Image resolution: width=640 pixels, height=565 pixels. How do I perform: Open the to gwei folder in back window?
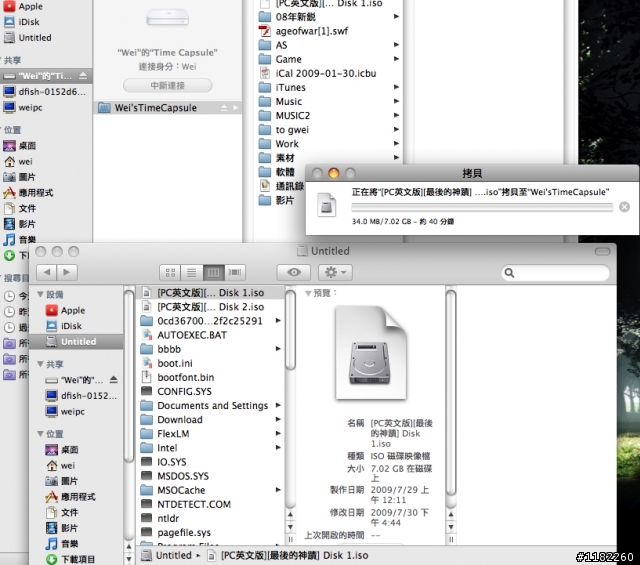click(x=292, y=130)
